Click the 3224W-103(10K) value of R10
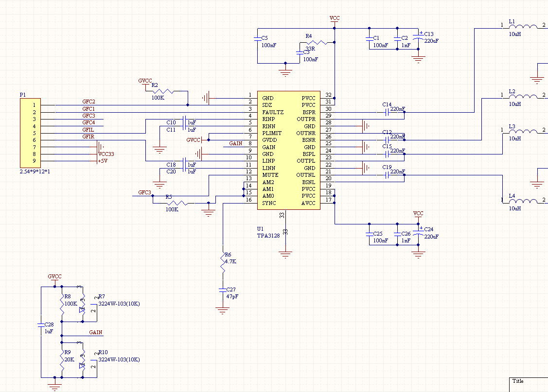 pos(119,359)
